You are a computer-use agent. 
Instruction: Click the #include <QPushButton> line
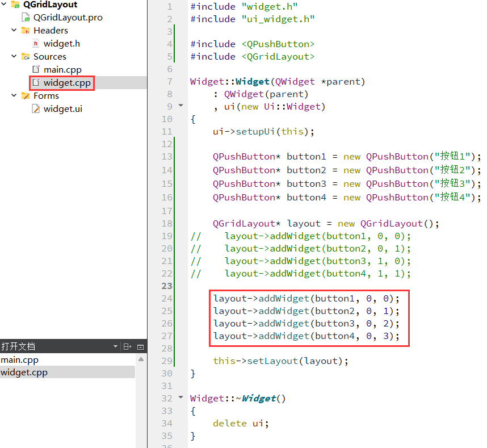pyautogui.click(x=253, y=44)
